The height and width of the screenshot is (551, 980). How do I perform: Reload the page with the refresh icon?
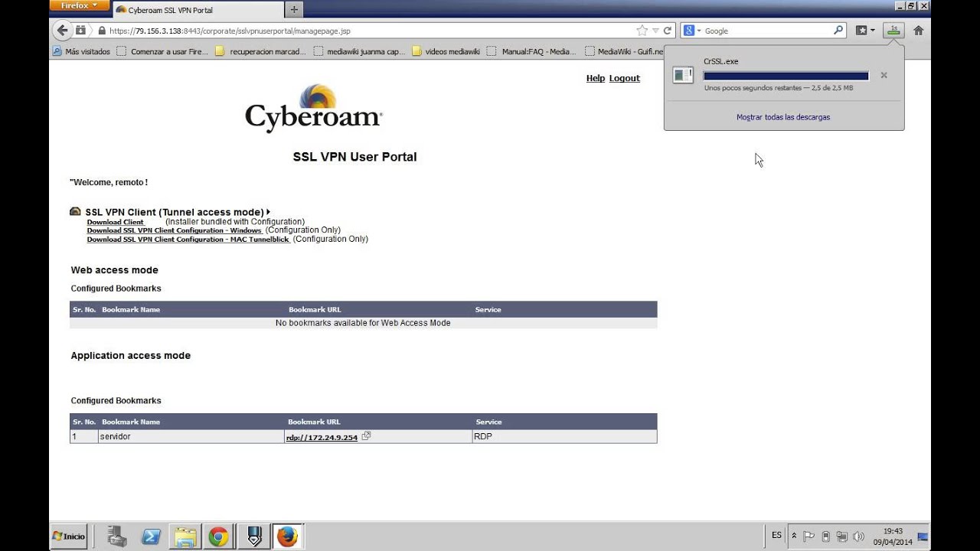pos(668,31)
